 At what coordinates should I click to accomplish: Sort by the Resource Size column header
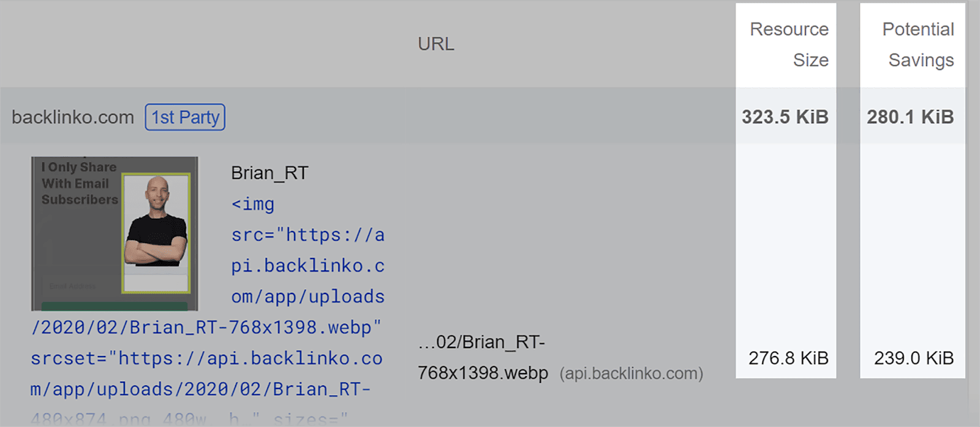[x=788, y=44]
